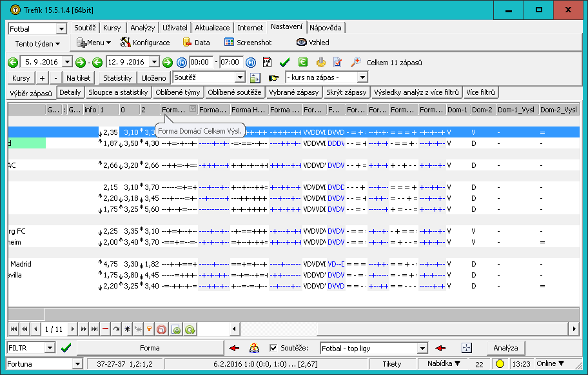Screen dimensions: 588x375
Task: Click the add-document green plus icon in navigator
Action: click(x=176, y=329)
